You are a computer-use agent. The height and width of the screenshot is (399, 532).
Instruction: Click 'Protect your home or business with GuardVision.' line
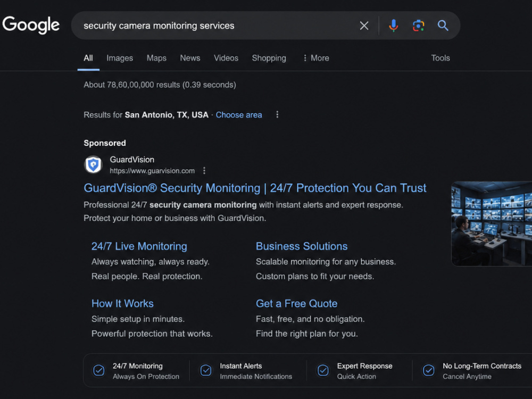pyautogui.click(x=174, y=218)
